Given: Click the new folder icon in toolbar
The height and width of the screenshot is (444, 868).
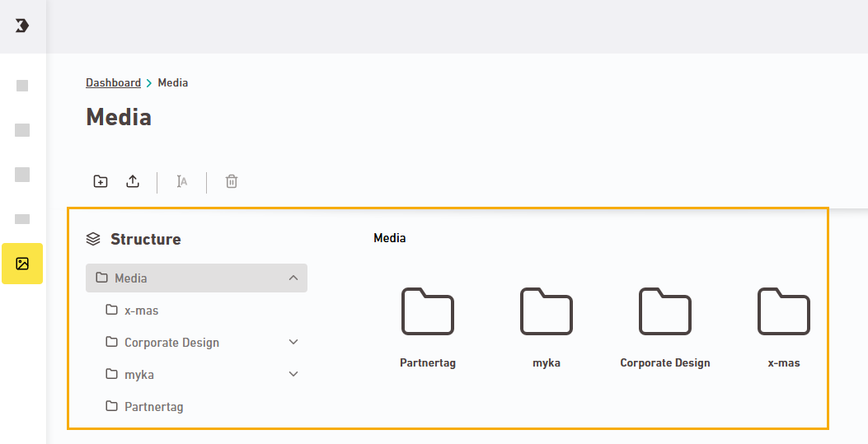Looking at the screenshot, I should (x=101, y=181).
